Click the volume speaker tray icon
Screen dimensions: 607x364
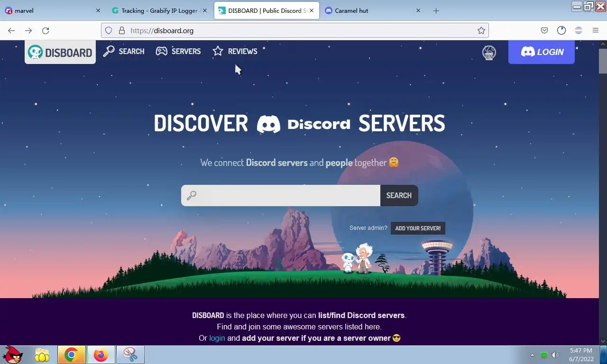[x=555, y=355]
